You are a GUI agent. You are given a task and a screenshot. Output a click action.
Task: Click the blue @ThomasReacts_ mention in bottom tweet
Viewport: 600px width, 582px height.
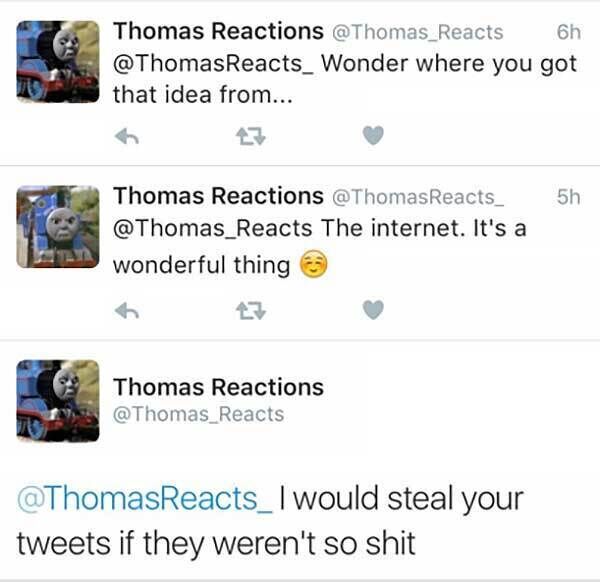[144, 498]
